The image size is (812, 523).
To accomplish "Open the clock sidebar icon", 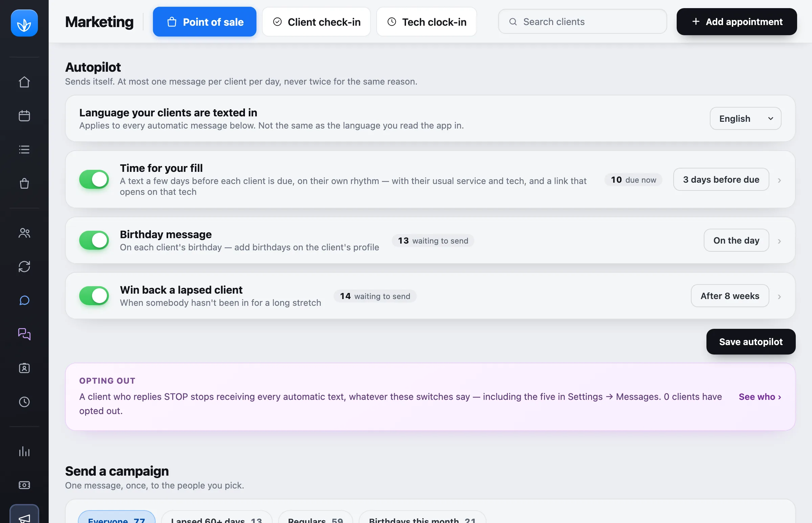I will pyautogui.click(x=24, y=402).
